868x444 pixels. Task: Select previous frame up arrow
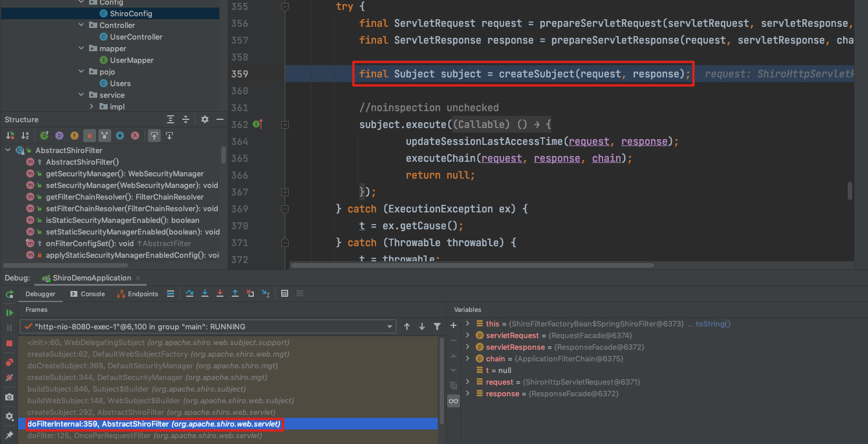[x=407, y=326]
